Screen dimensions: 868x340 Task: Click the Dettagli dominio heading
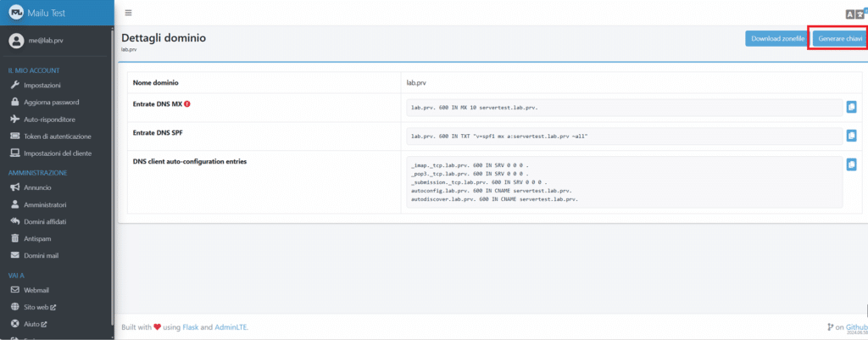point(164,38)
